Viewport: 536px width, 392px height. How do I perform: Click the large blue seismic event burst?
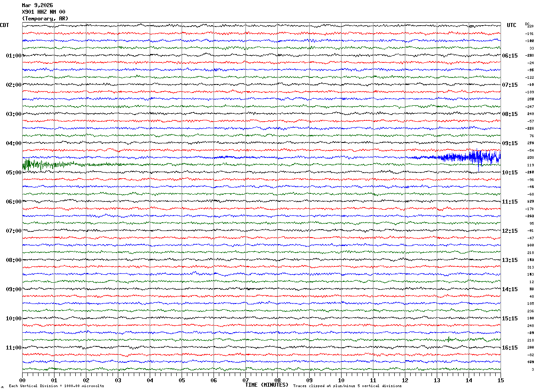point(470,158)
